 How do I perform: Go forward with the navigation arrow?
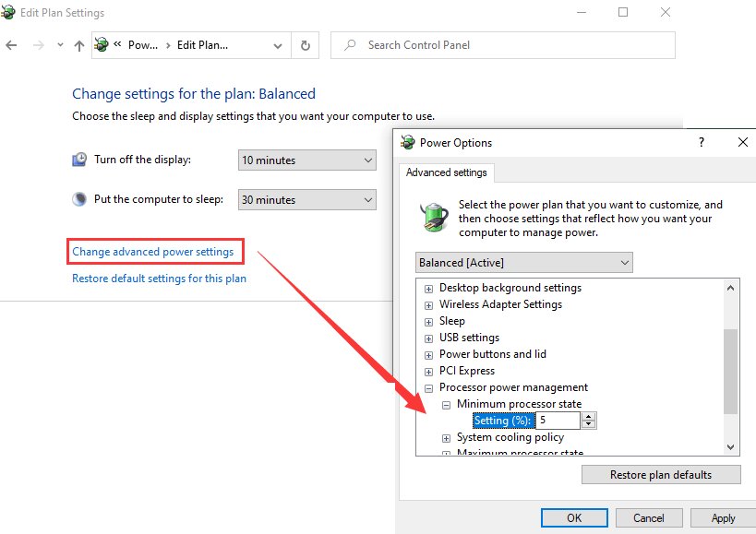coord(38,45)
